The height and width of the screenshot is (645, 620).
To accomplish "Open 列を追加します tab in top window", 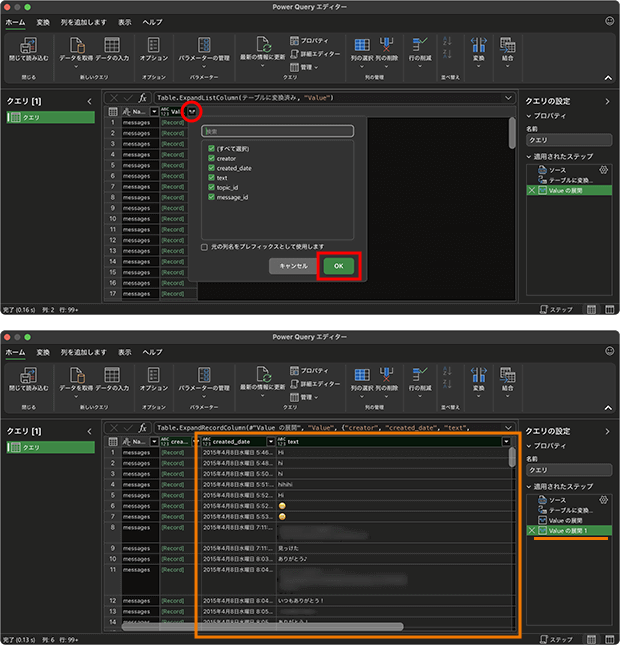I will pyautogui.click(x=84, y=22).
